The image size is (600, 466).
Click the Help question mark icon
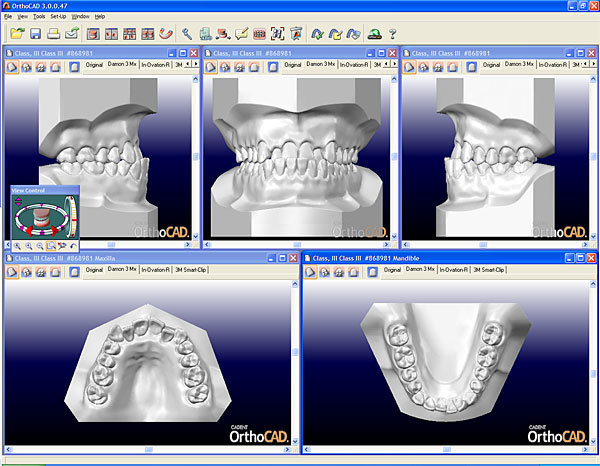click(x=391, y=34)
